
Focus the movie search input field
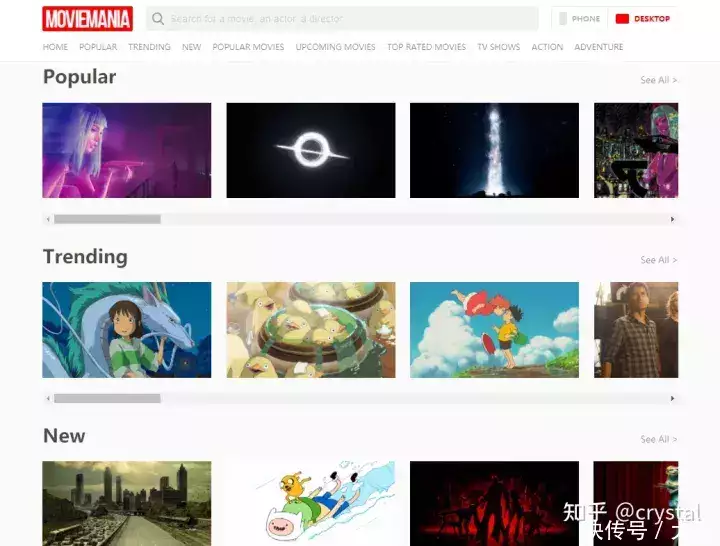(x=342, y=19)
